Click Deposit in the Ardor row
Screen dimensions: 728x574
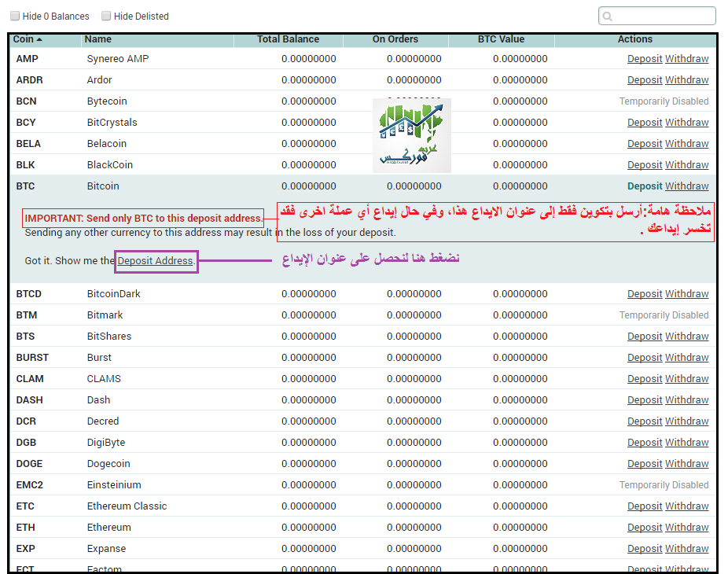click(645, 80)
